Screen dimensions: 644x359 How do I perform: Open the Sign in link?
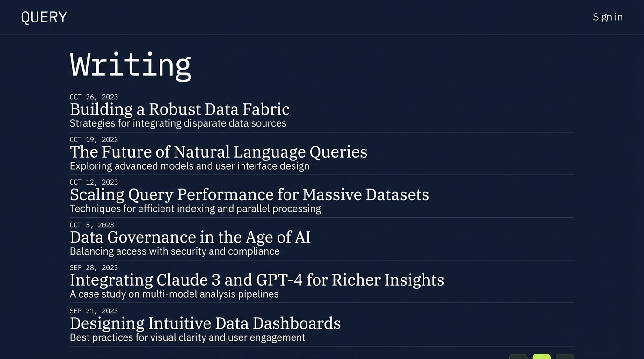click(607, 17)
